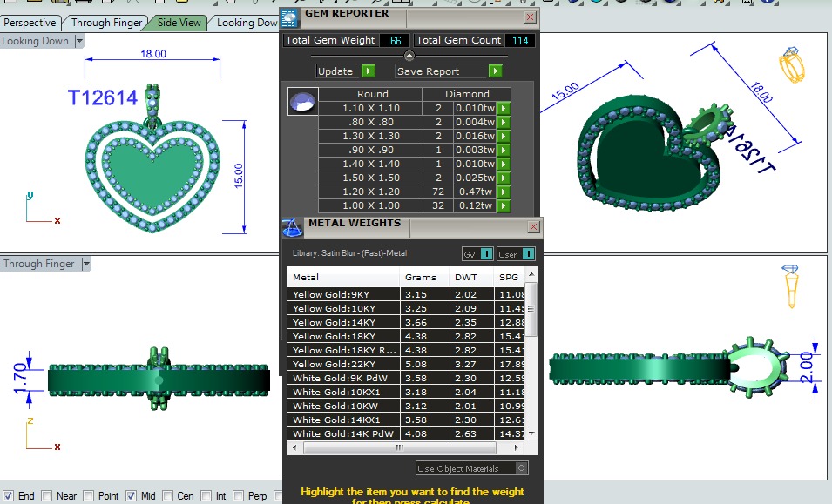Image resolution: width=832 pixels, height=504 pixels.
Task: Click the green arrow next to Update
Action: [x=368, y=71]
